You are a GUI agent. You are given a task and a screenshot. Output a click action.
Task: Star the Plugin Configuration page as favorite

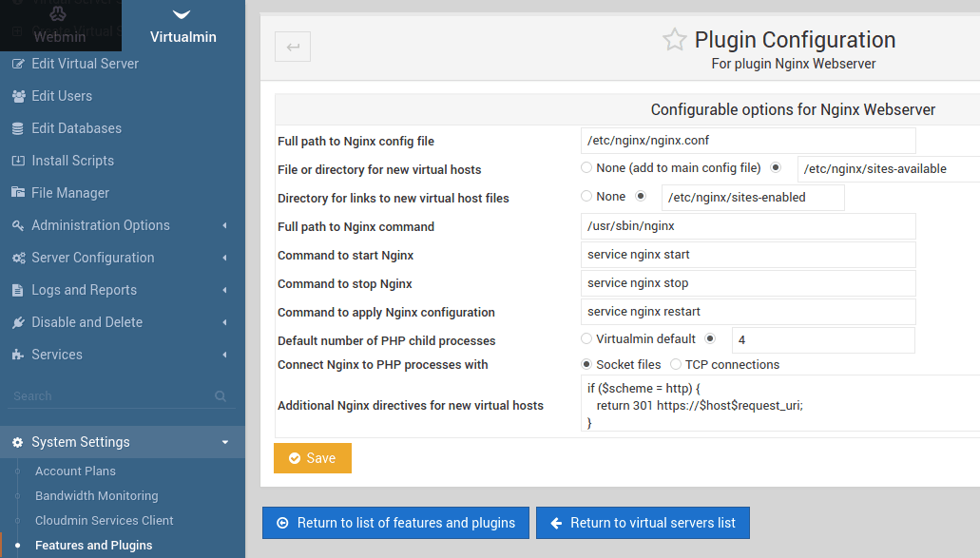coord(675,40)
